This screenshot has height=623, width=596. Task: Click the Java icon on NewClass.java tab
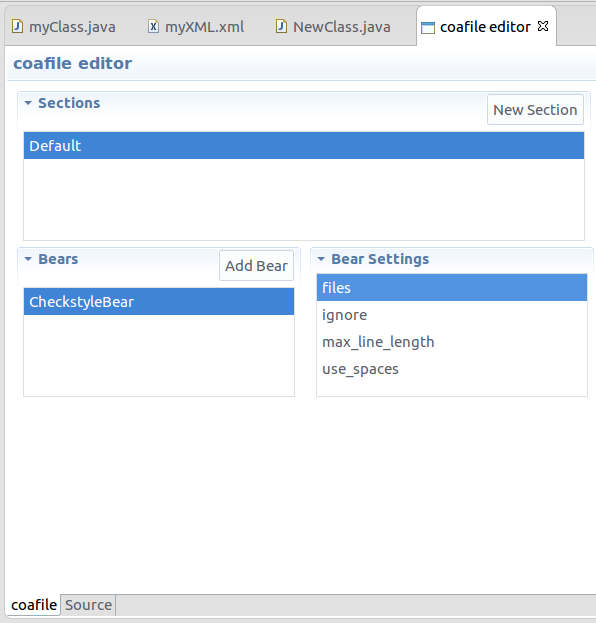pos(281,26)
